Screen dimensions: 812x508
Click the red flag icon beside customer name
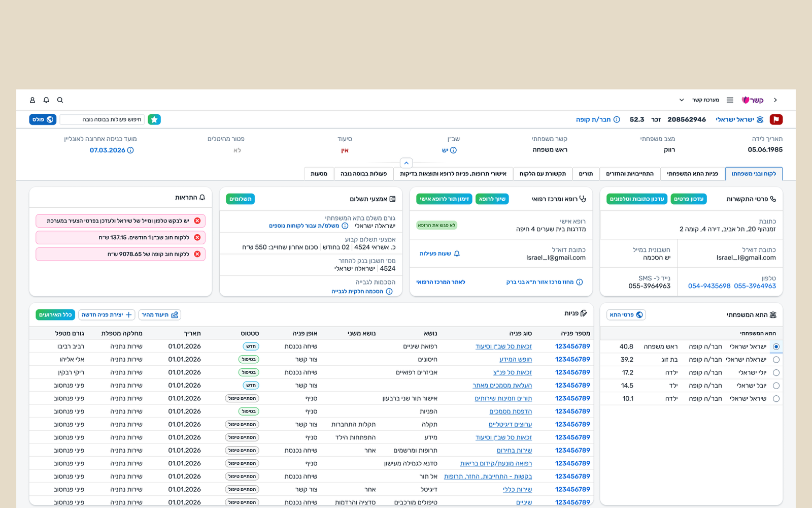click(x=776, y=119)
